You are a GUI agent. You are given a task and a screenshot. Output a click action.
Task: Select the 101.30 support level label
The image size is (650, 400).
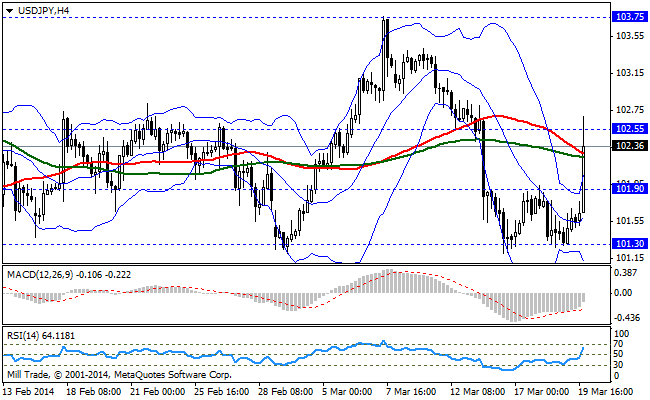coord(630,243)
